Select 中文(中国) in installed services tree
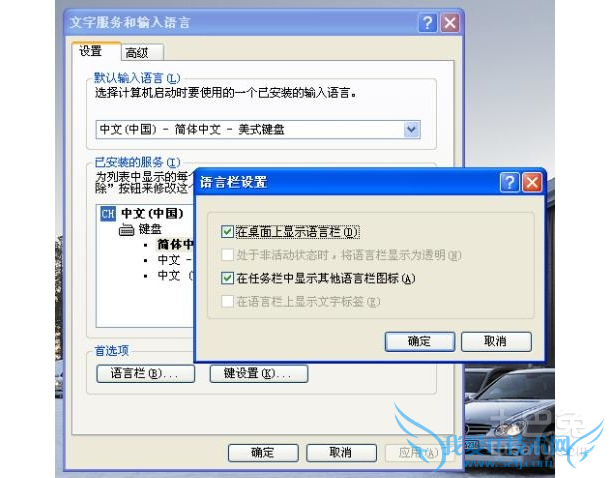The image size is (610, 478). coord(152,214)
